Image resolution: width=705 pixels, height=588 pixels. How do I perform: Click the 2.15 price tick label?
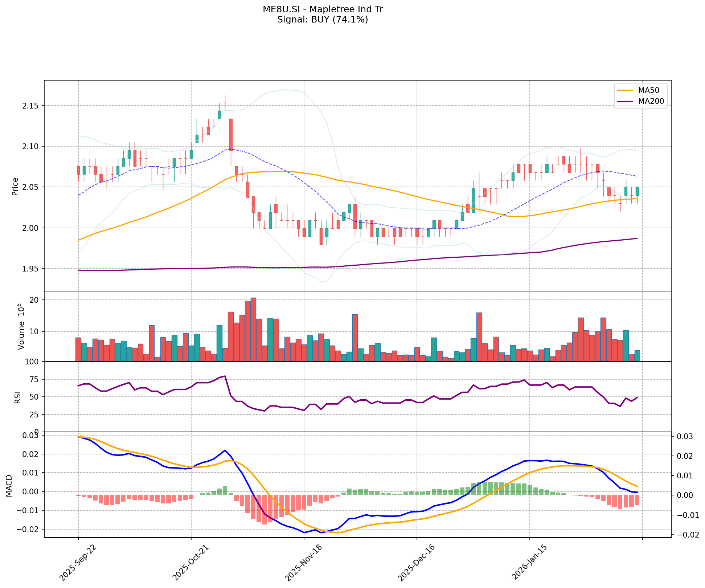(x=31, y=106)
